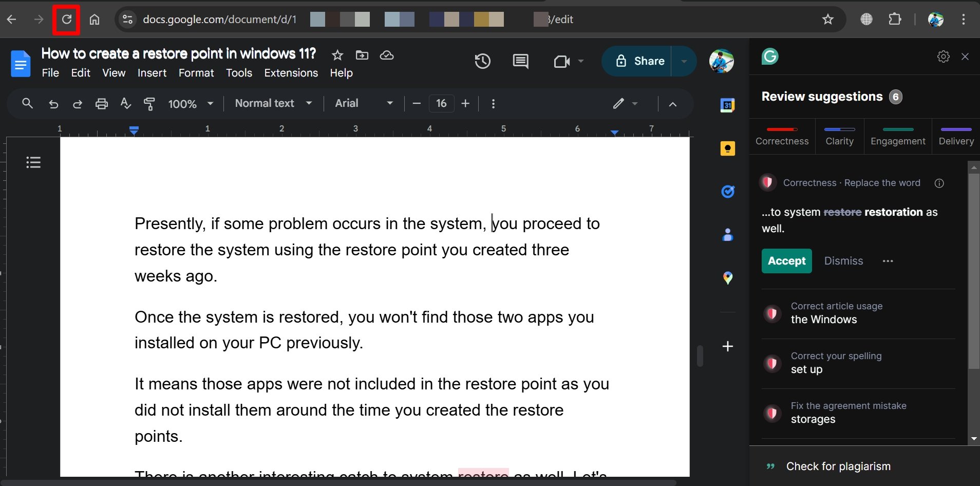Switch to the Clarity tab
The height and width of the screenshot is (486, 980).
pyautogui.click(x=839, y=136)
